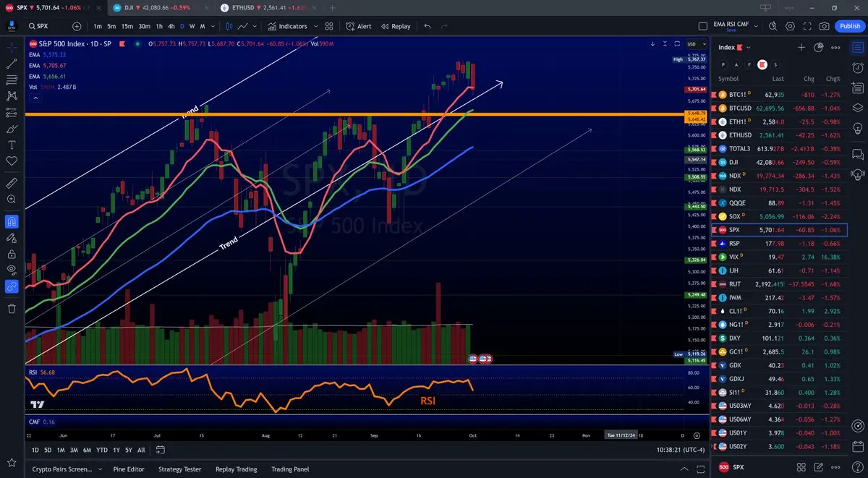The width and height of the screenshot is (868, 478).
Task: Select the BTCUSD row in watchlist
Action: click(x=779, y=108)
